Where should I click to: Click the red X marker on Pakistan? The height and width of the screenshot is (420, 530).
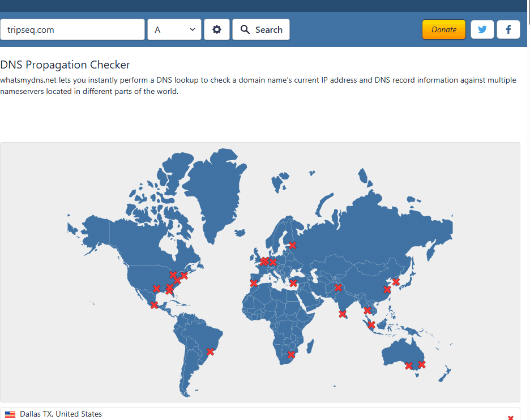click(x=339, y=288)
